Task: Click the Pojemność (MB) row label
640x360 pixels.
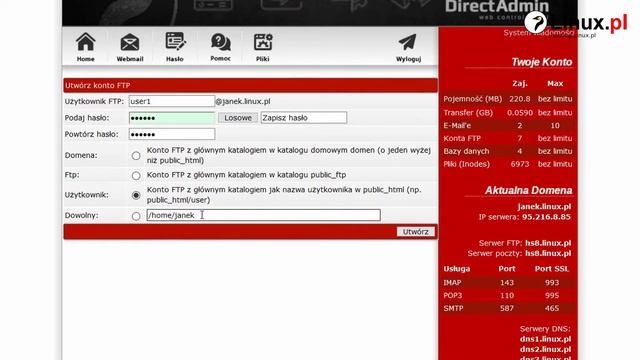Action: (473, 99)
